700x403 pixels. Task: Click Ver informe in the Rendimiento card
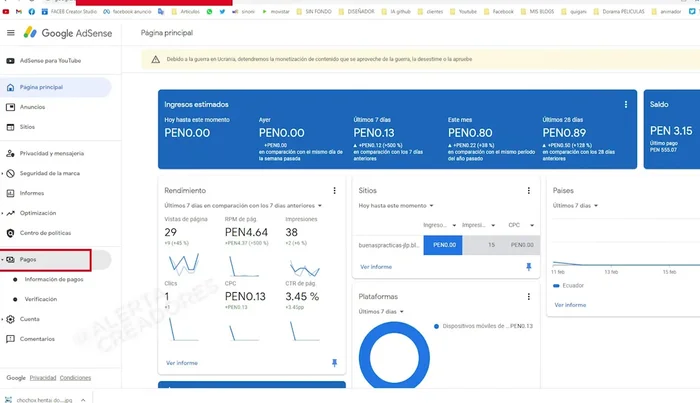(x=182, y=363)
